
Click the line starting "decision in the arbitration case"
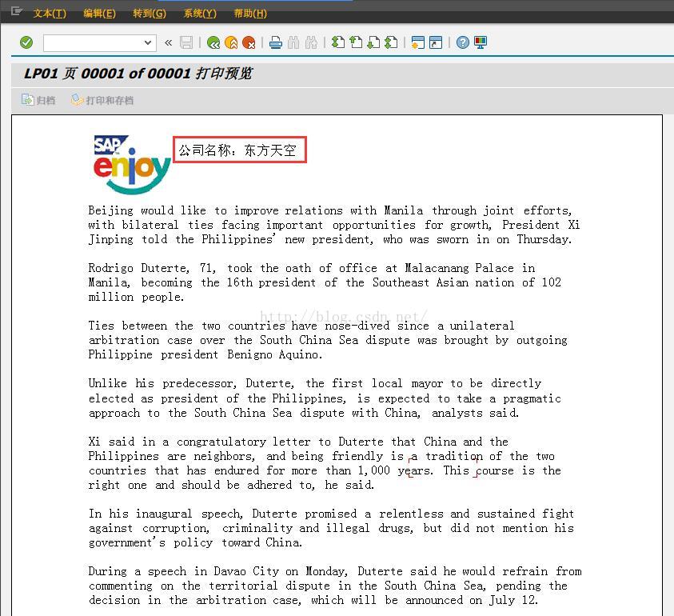pos(313,601)
